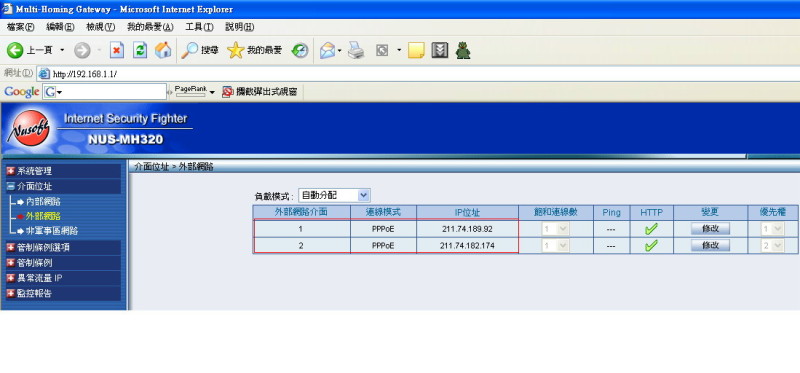Viewport: 800px width, 373px height.
Task: Click PPPoE cell for interface 2
Action: tap(383, 246)
